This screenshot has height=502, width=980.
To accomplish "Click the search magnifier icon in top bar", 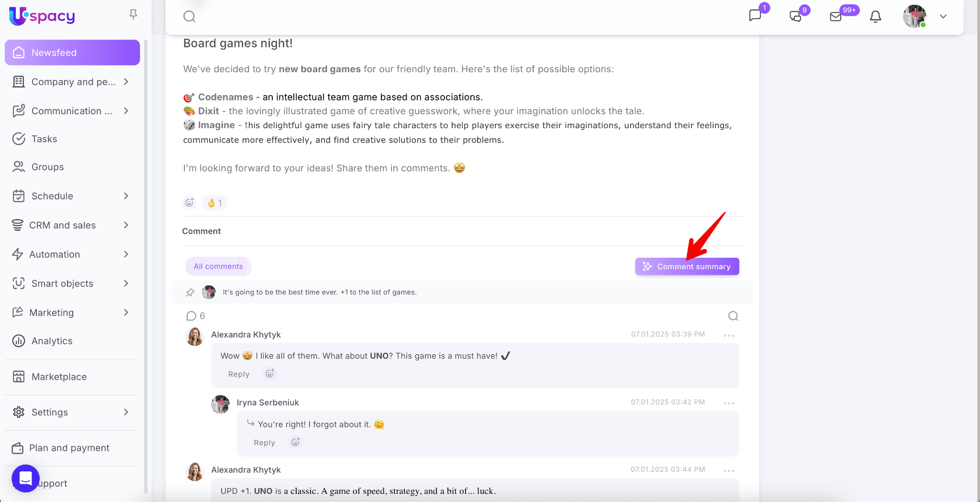I will coord(189,17).
